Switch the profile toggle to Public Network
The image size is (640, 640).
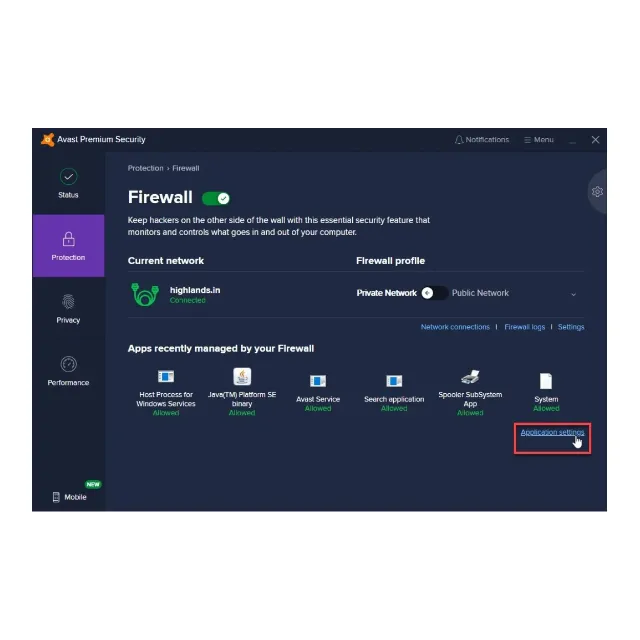pyautogui.click(x=434, y=293)
